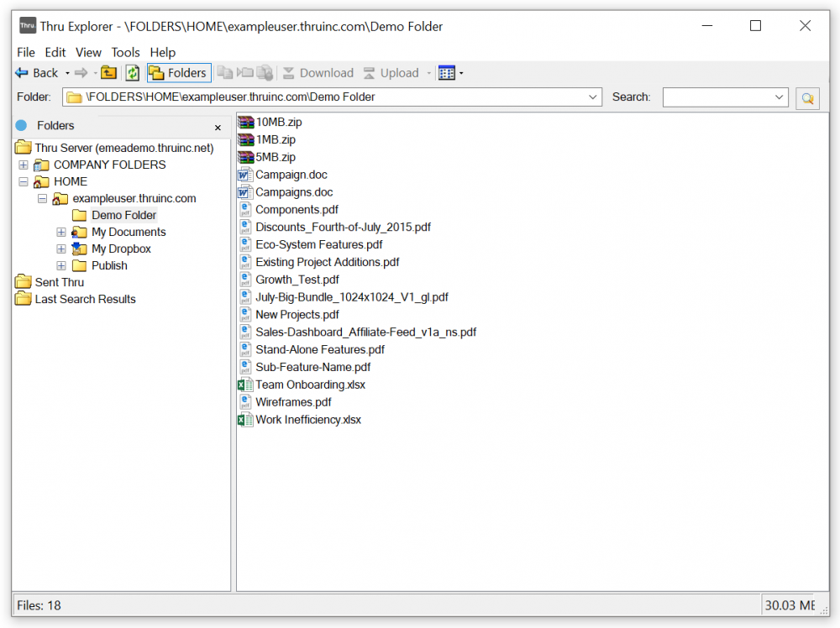Click the My Documents folder icon

[79, 232]
